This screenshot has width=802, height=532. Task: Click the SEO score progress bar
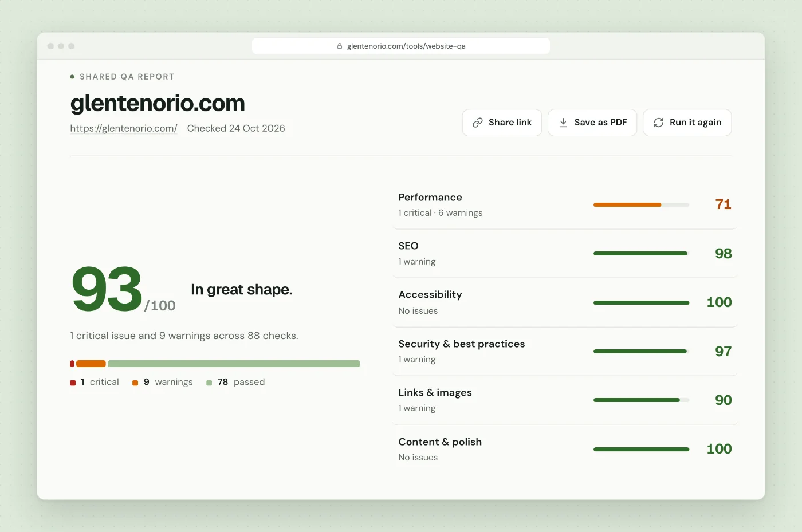point(641,253)
